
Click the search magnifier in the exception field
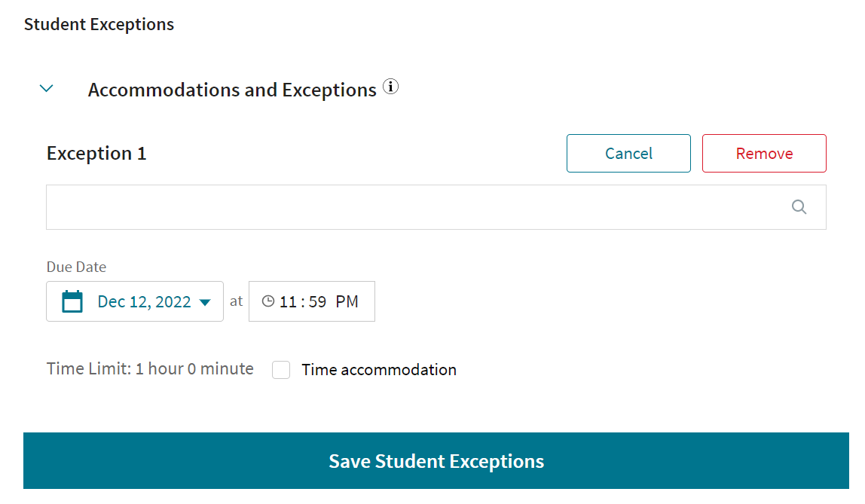(x=799, y=206)
